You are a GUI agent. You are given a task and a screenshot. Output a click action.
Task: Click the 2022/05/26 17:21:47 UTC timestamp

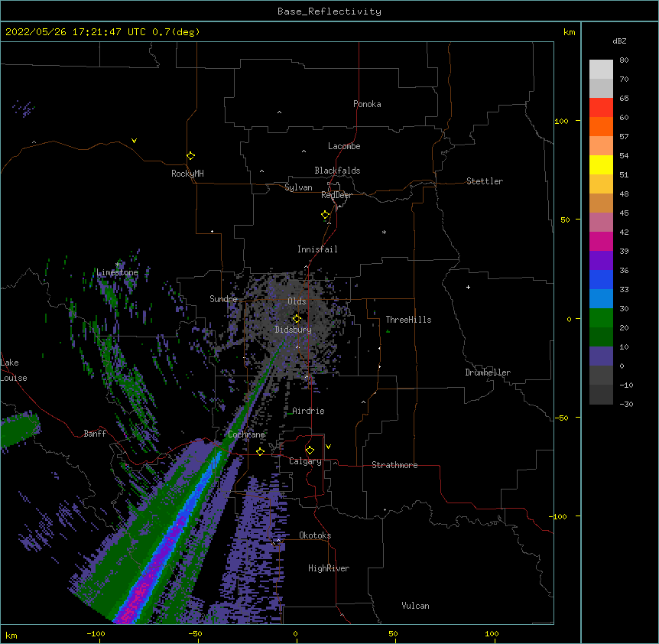76,32
